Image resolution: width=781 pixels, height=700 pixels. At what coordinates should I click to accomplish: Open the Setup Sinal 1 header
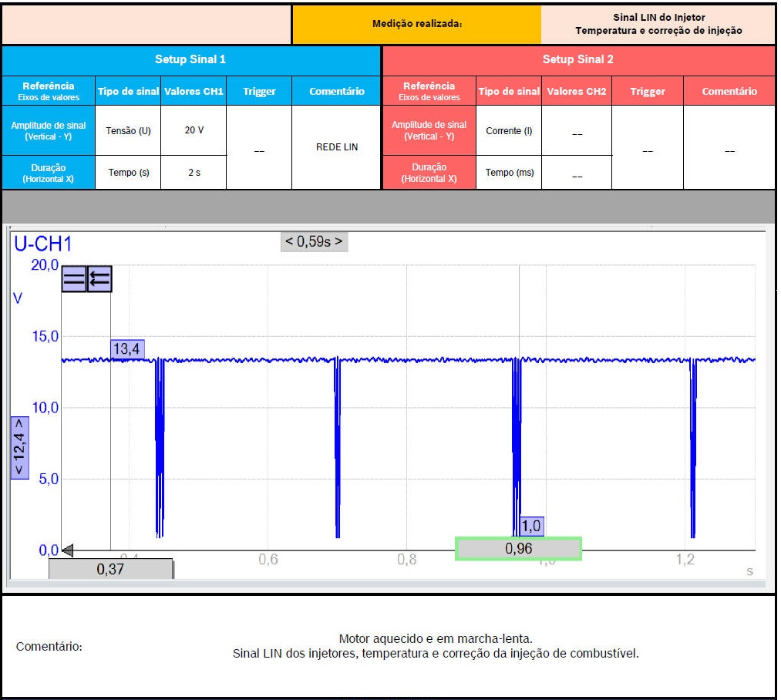coord(190,59)
